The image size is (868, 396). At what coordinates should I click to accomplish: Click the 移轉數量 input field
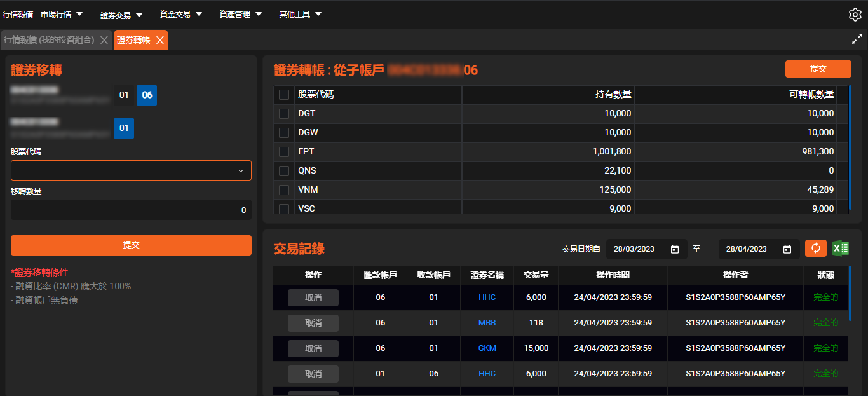coord(131,210)
